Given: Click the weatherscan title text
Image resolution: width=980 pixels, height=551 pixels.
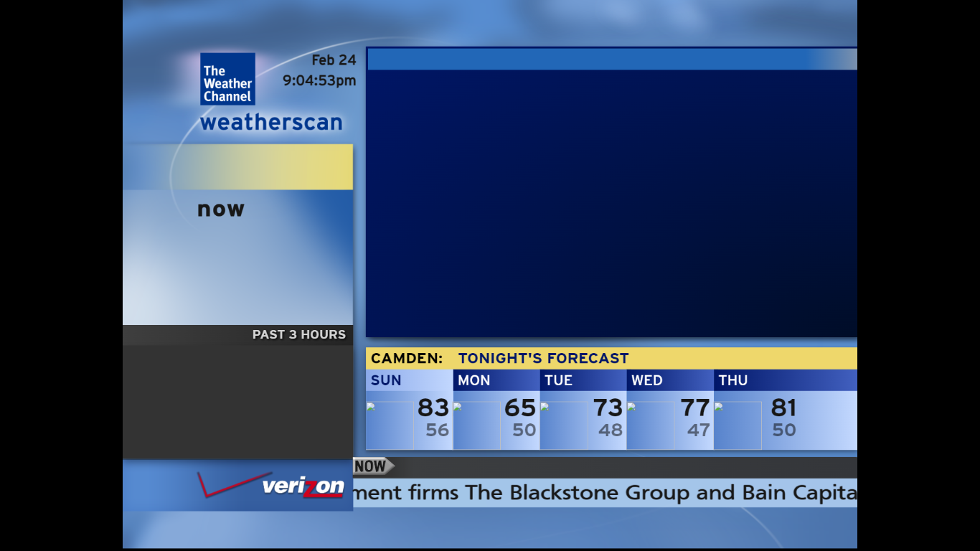Looking at the screenshot, I should click(x=270, y=122).
